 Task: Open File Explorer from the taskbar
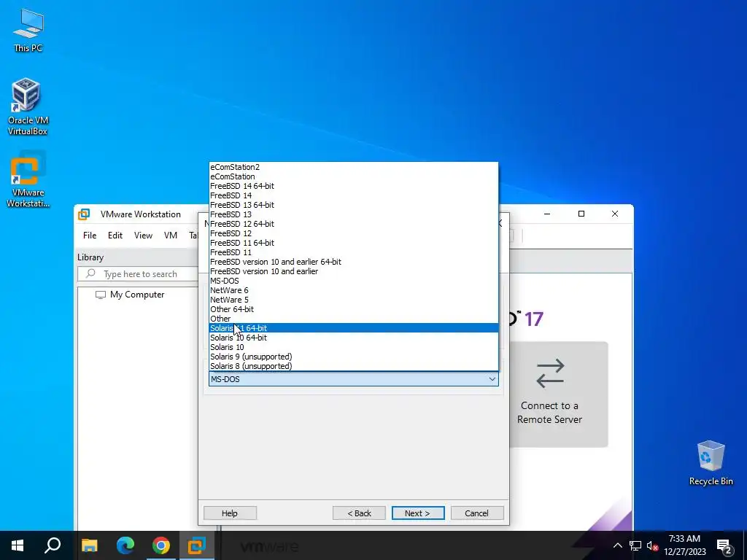pyautogui.click(x=90, y=545)
